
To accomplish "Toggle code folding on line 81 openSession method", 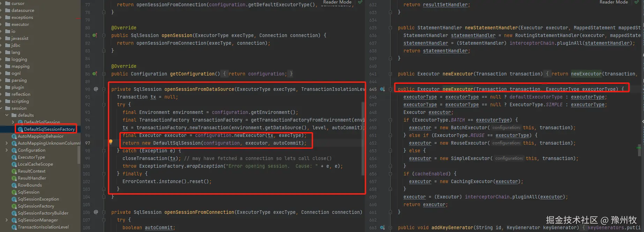I will pyautogui.click(x=104, y=35).
